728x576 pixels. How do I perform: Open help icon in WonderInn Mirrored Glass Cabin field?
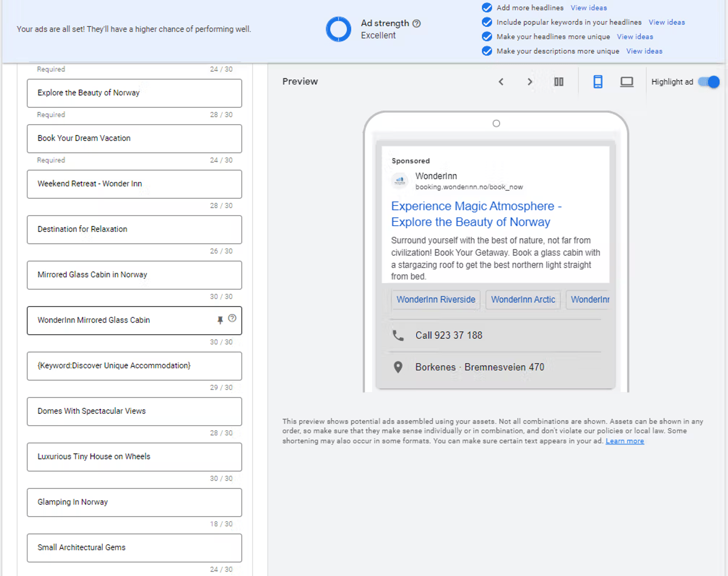coord(232,318)
